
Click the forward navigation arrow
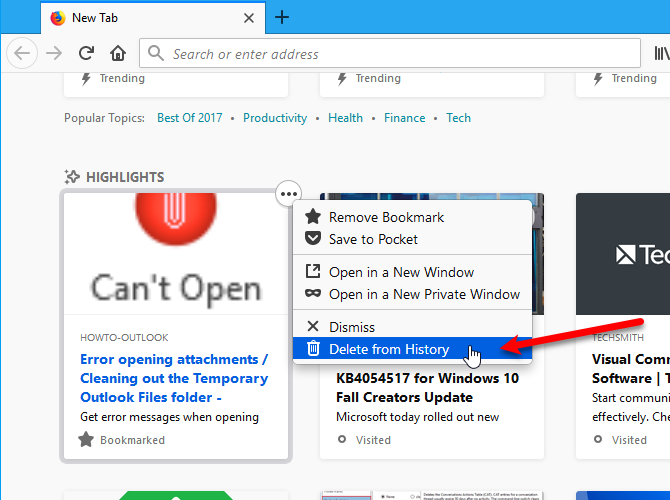tap(54, 53)
